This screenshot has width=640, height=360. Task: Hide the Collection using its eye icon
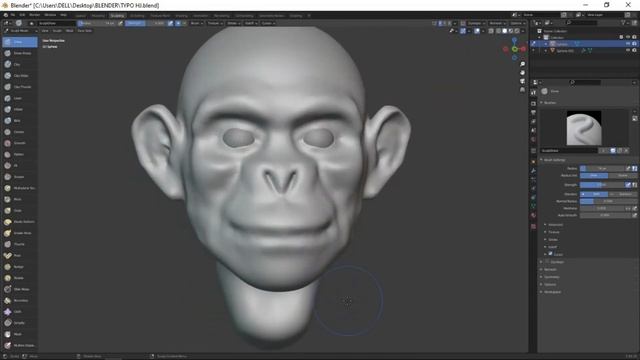[x=628, y=37]
